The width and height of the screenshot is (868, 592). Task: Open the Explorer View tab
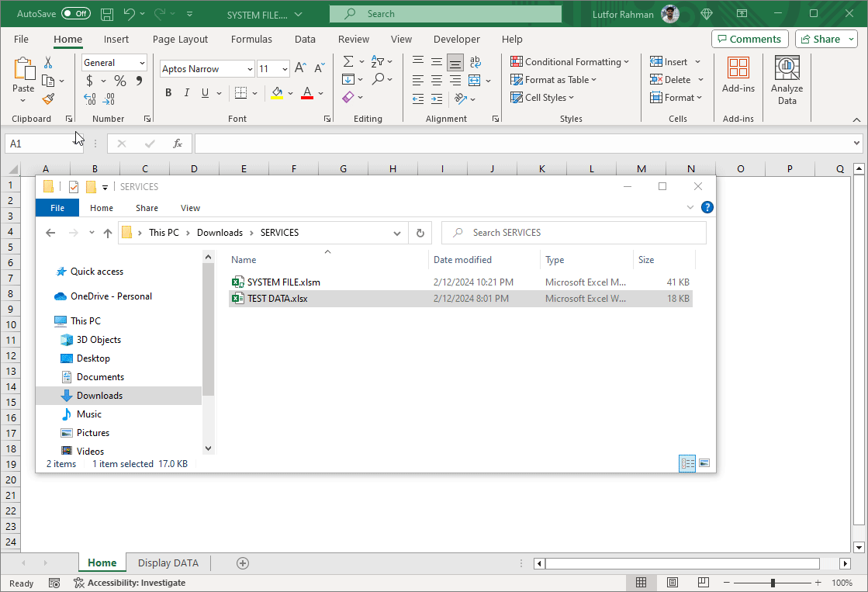(x=190, y=208)
